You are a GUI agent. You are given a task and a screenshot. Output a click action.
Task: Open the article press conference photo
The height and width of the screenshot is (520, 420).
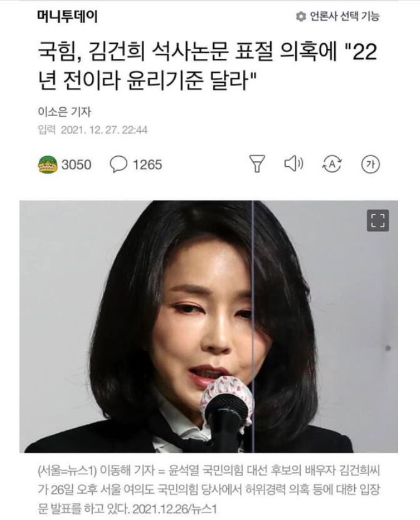coord(209,327)
